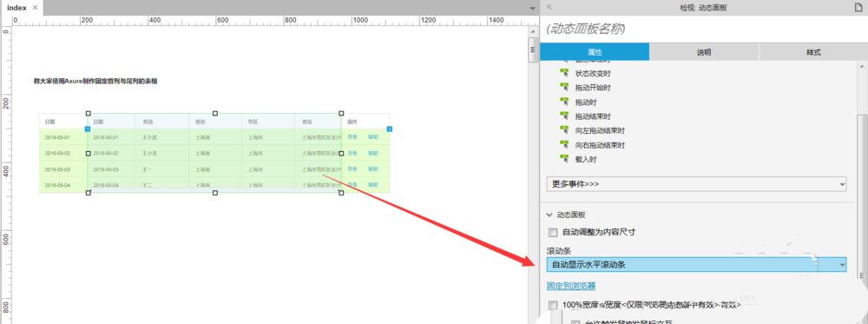This screenshot has height=324, width=868.
Task: Switch to the 说明 tab
Action: click(x=704, y=52)
